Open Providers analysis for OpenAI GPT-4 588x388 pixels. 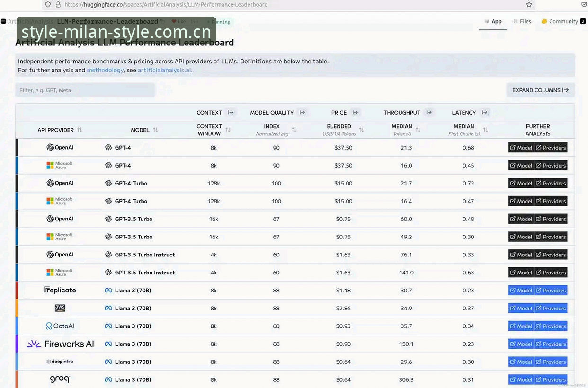coord(551,148)
